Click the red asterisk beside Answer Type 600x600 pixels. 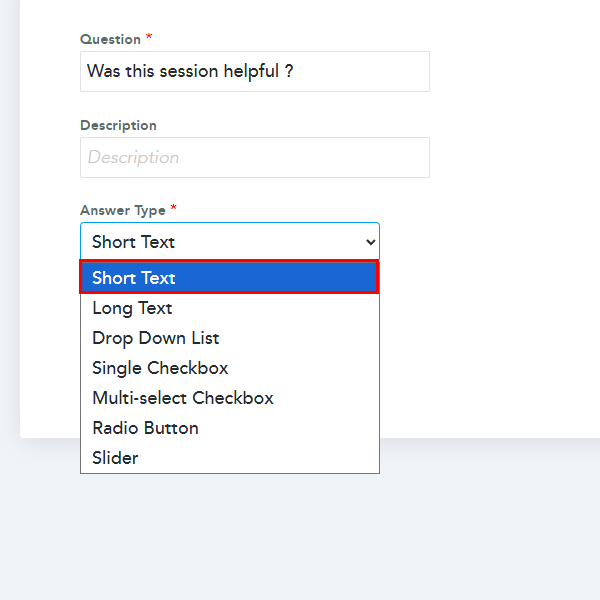pos(173,209)
